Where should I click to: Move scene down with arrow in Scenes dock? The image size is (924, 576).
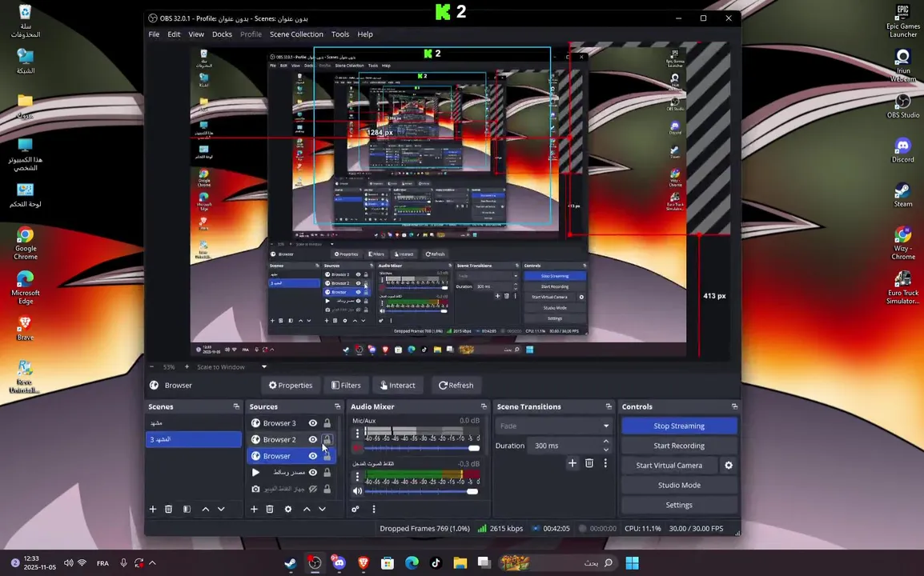tap(221, 509)
